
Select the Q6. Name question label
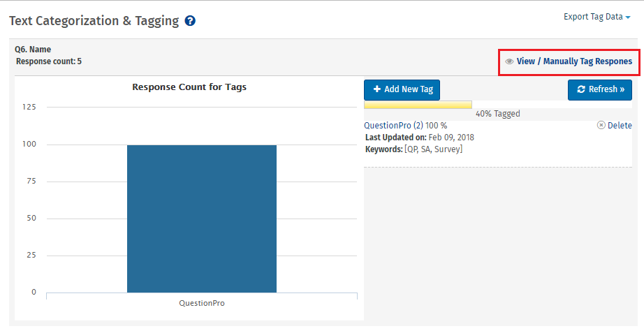coord(33,50)
